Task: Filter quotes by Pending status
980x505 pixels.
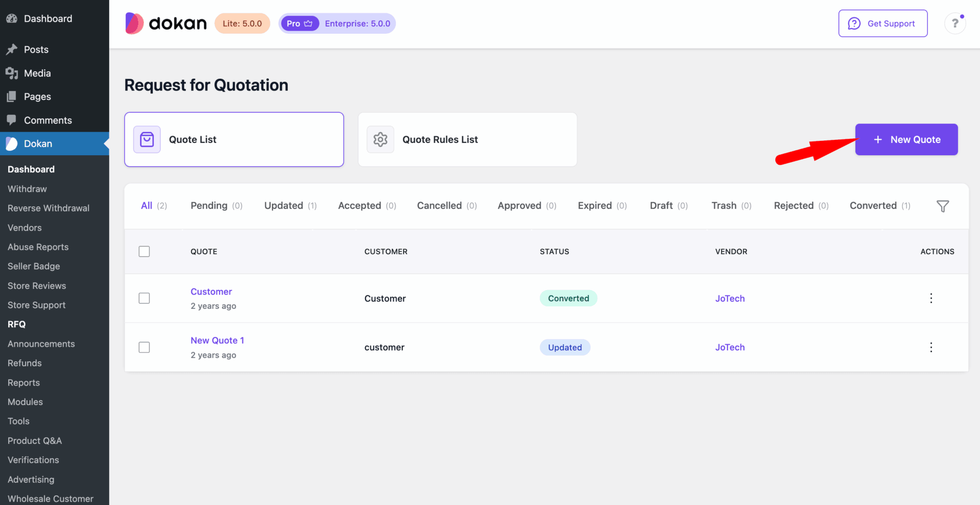Action: click(x=216, y=205)
